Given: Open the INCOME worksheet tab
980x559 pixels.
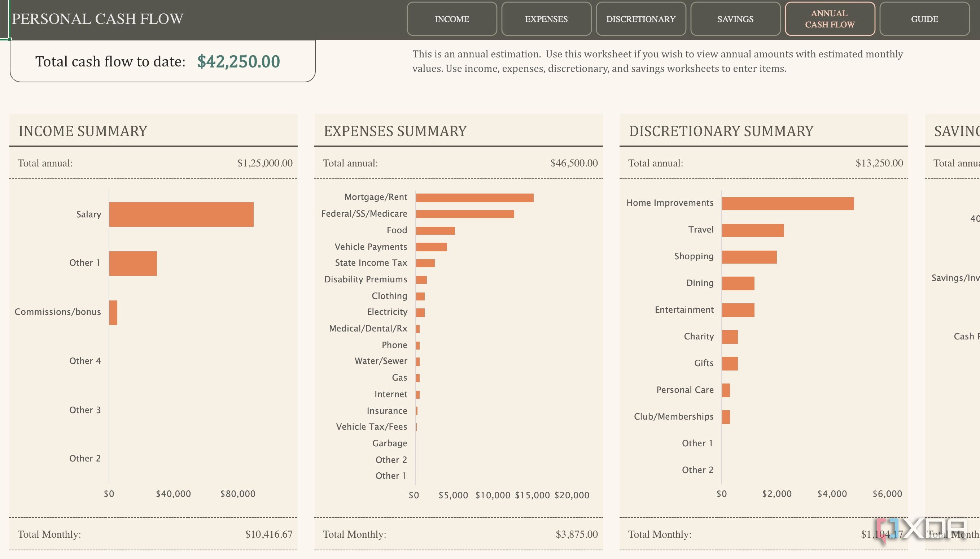Looking at the screenshot, I should coord(451,19).
